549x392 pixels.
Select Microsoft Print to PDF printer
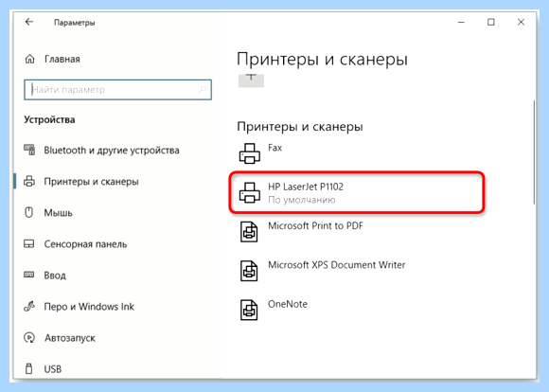click(x=357, y=232)
